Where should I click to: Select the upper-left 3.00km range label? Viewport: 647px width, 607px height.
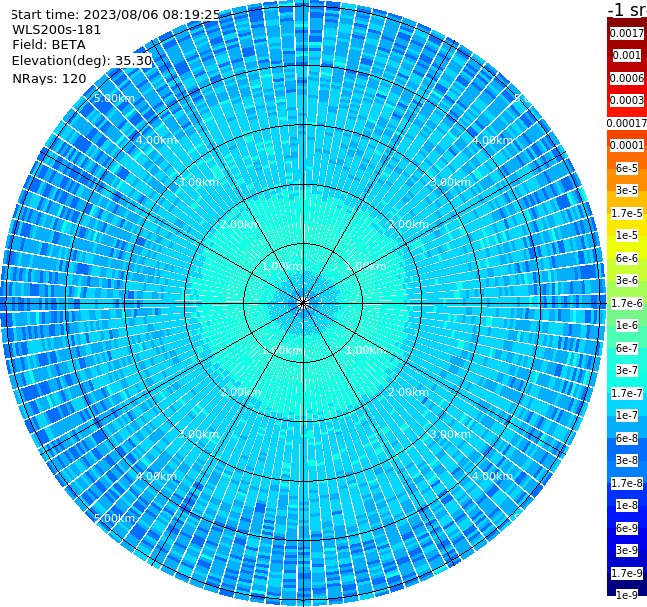tap(199, 182)
